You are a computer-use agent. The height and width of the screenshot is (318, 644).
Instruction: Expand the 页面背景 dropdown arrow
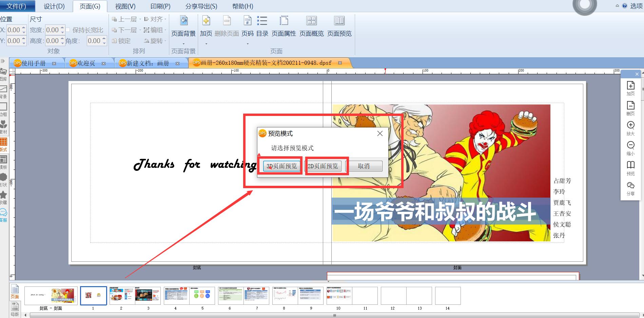[x=183, y=44]
